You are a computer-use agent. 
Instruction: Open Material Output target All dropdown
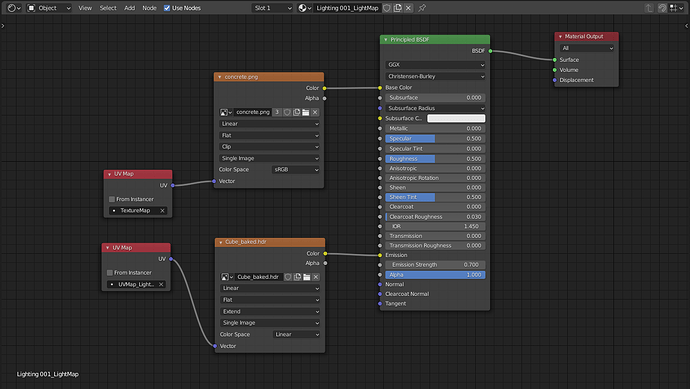587,48
